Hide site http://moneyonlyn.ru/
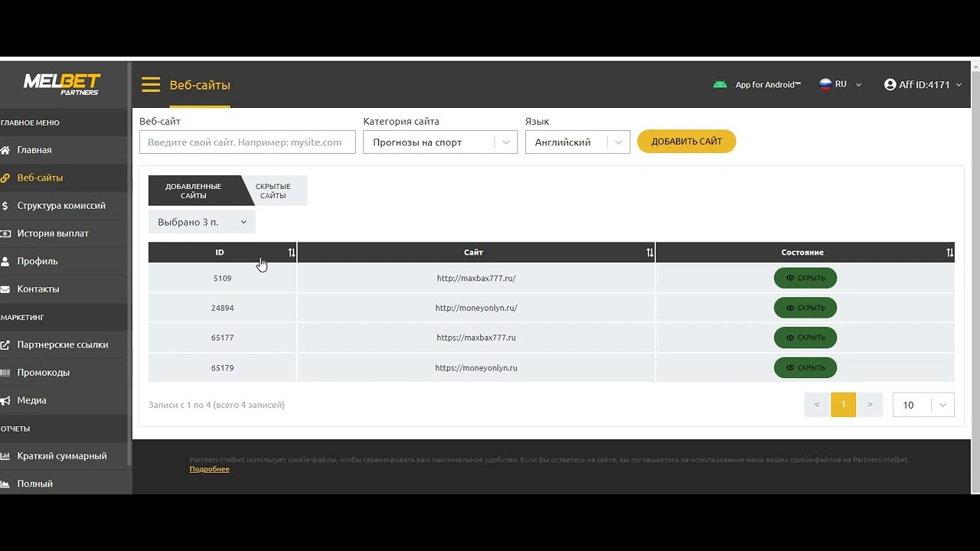 (805, 308)
